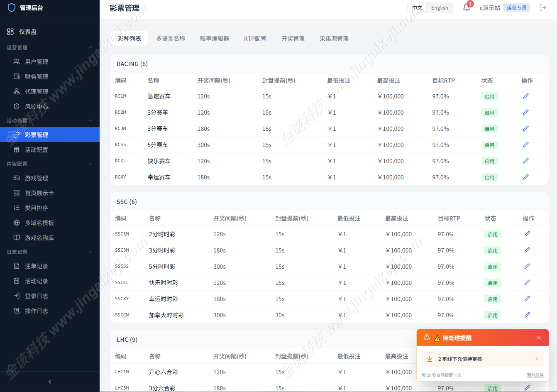557x392 pixels.
Task: Open 类目排序 in the sidebar
Action: pos(50,208)
